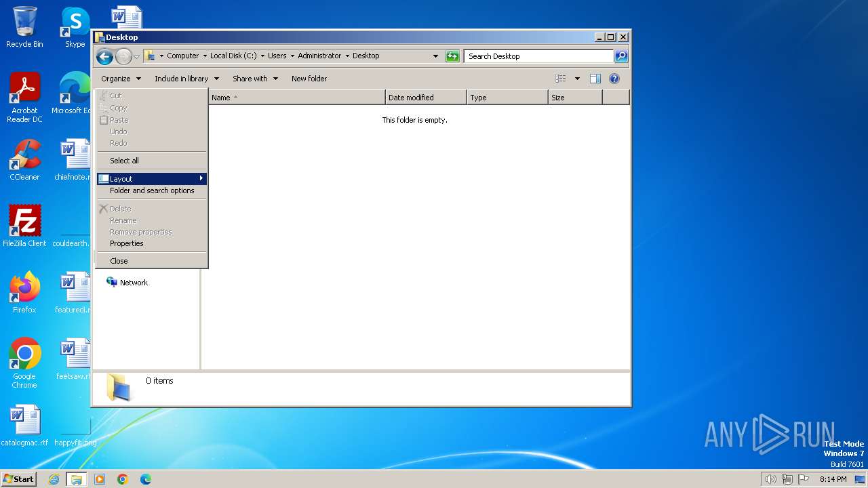Expand arrow after Administrator breadcrumb

point(347,56)
